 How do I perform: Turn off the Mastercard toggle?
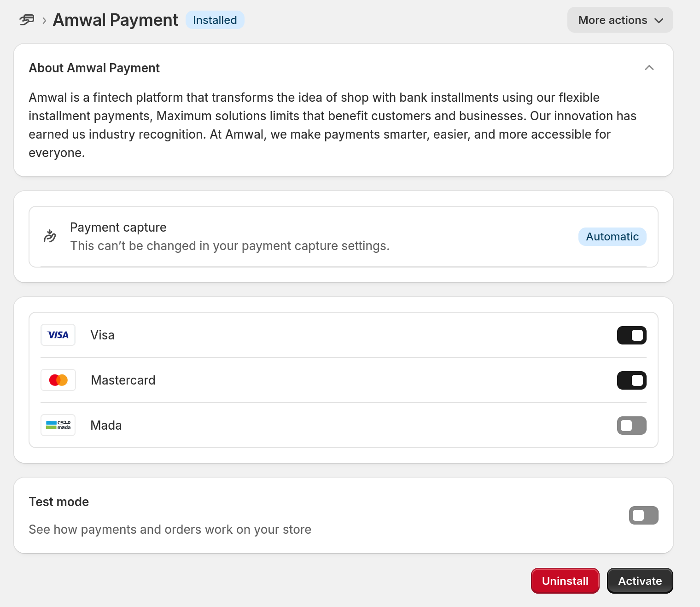coord(632,380)
